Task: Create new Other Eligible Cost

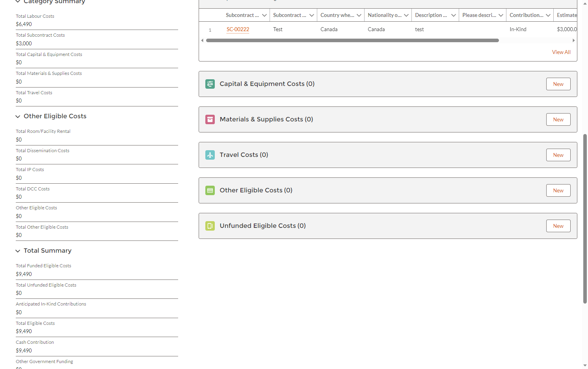Action: click(558, 190)
